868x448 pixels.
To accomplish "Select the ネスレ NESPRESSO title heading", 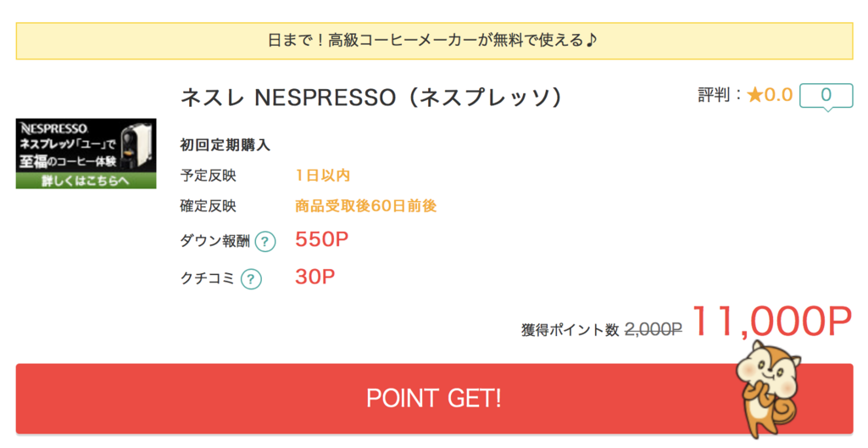I will [x=371, y=98].
